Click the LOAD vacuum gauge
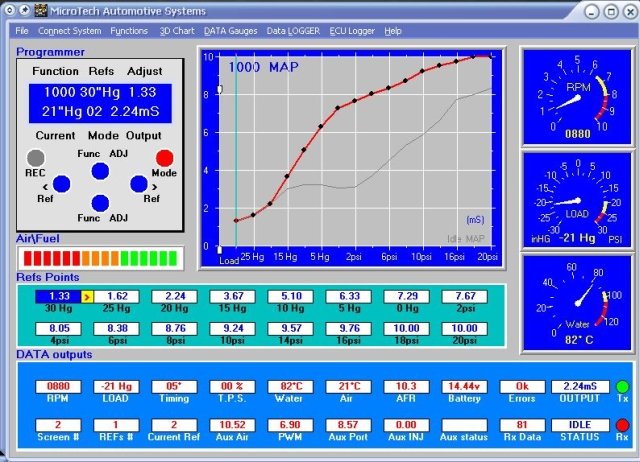 coord(577,200)
